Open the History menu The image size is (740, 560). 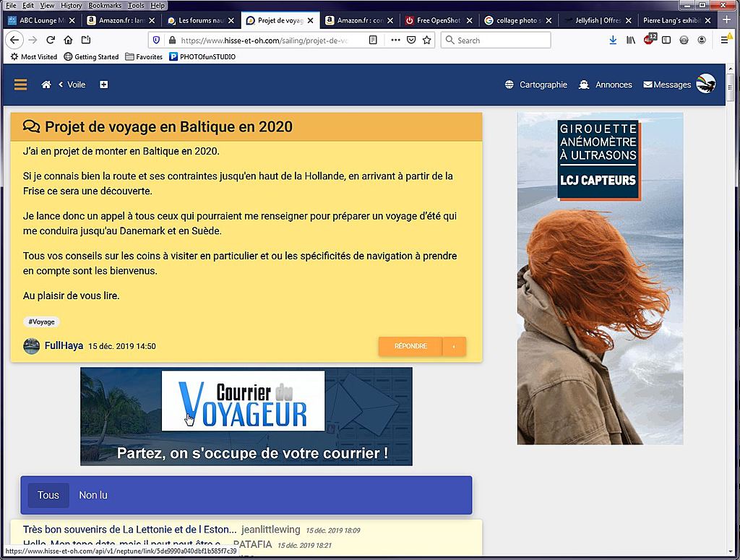click(72, 6)
